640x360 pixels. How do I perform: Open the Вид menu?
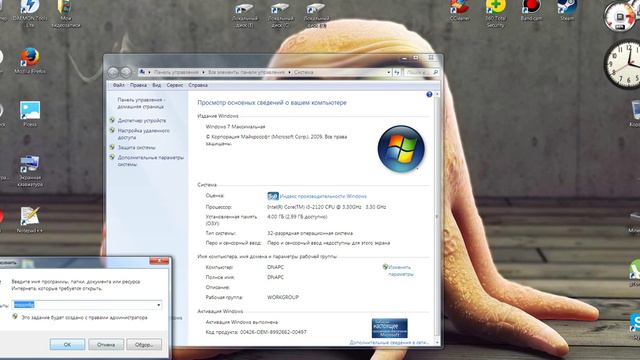coord(157,85)
